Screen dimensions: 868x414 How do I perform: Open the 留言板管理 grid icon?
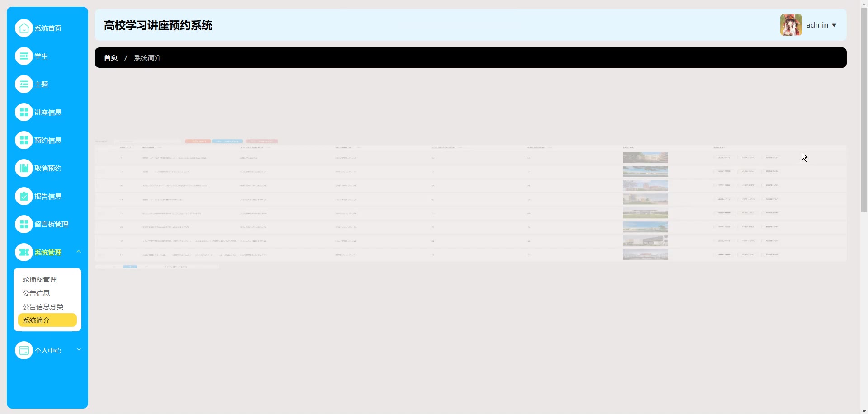[x=24, y=224]
